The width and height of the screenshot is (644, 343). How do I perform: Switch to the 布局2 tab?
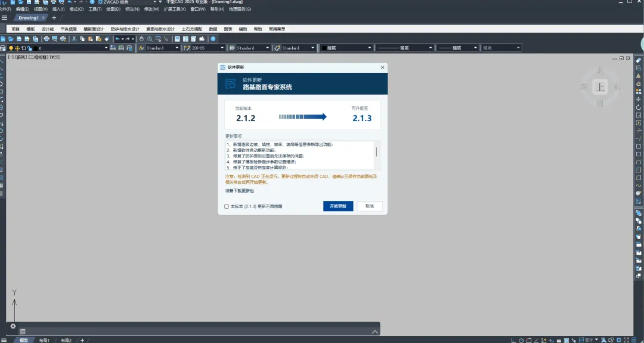66,340
